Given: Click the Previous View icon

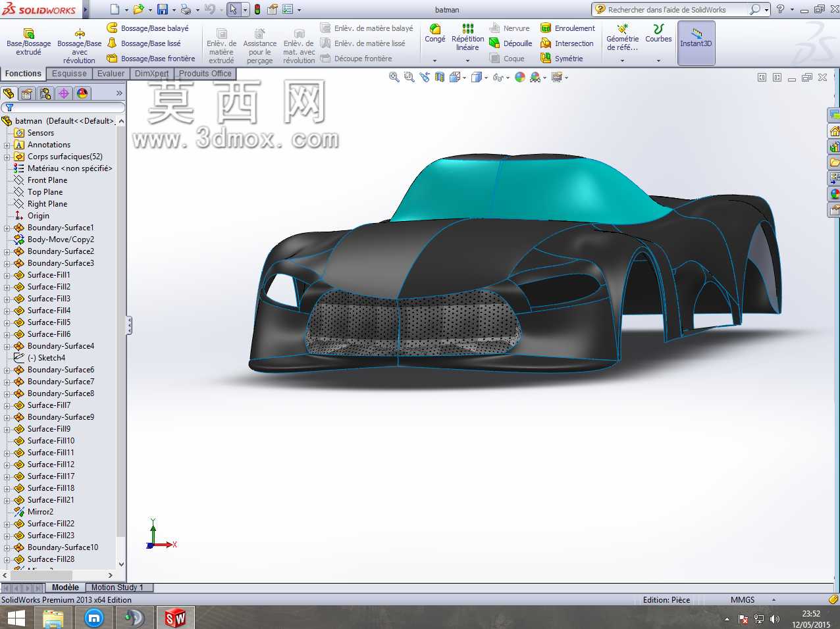Looking at the screenshot, I should click(424, 77).
